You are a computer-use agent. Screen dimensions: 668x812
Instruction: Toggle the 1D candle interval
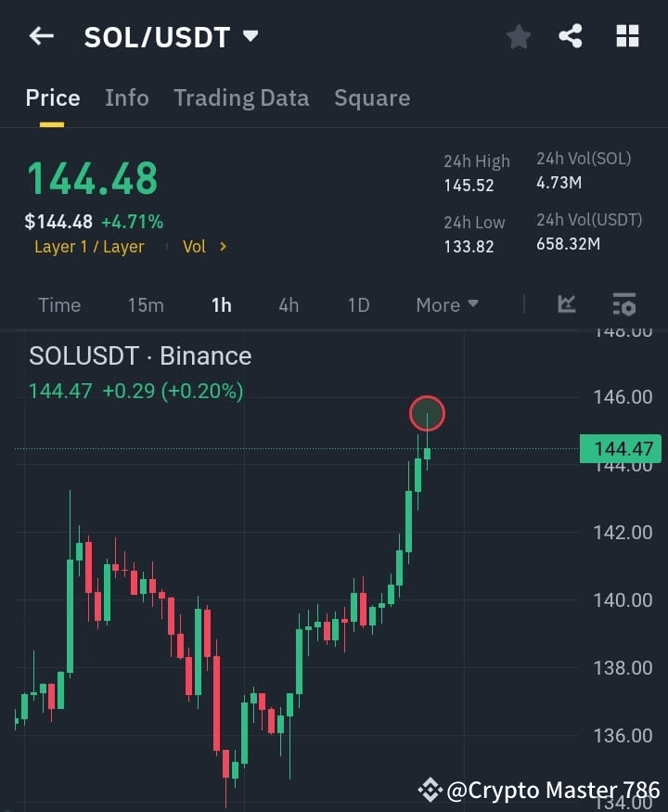pos(358,304)
